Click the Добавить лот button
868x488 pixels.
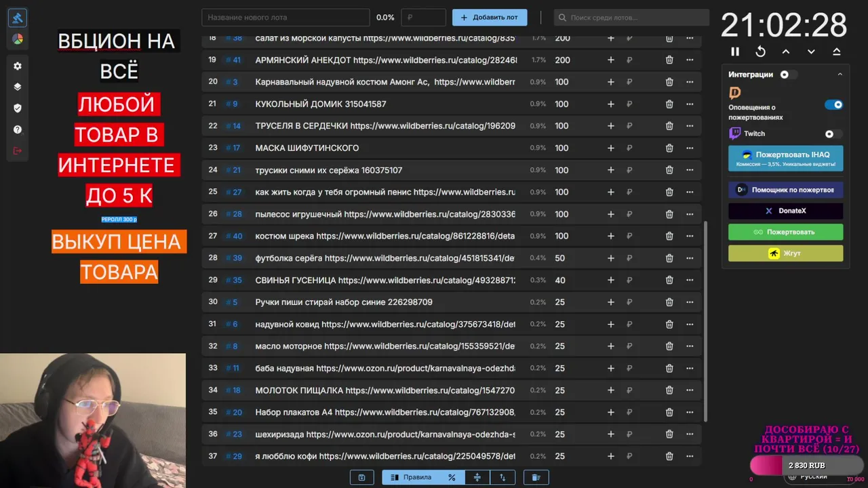[x=490, y=18]
